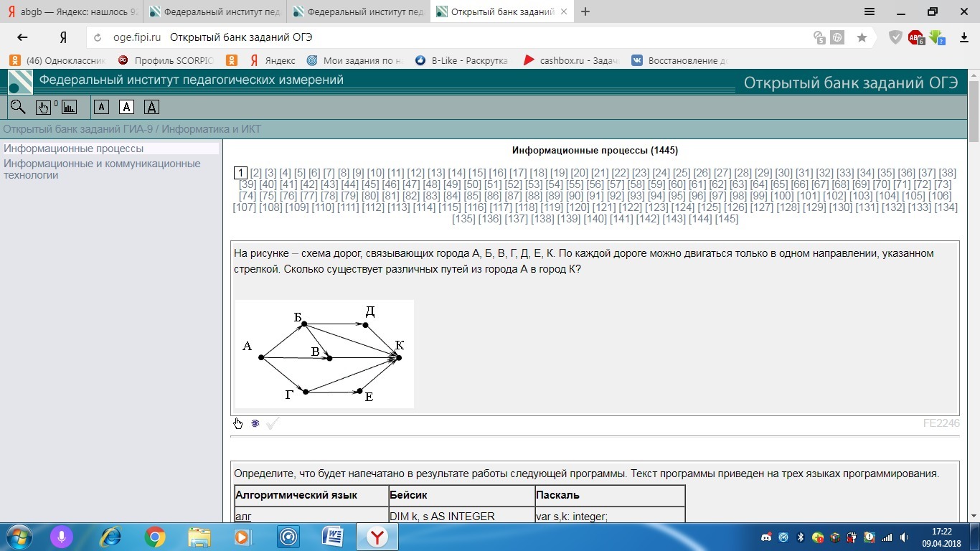Close the active Открытый банк заданий tab
Screen dimensions: 980x551
564,11
